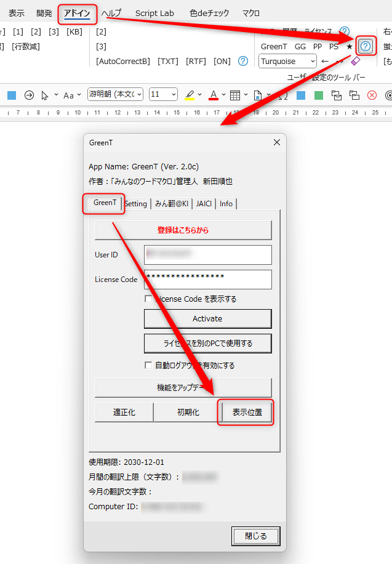Toggle '自動ログアウトを有効にする' checkbox
The width and height of the screenshot is (392, 564).
[148, 365]
